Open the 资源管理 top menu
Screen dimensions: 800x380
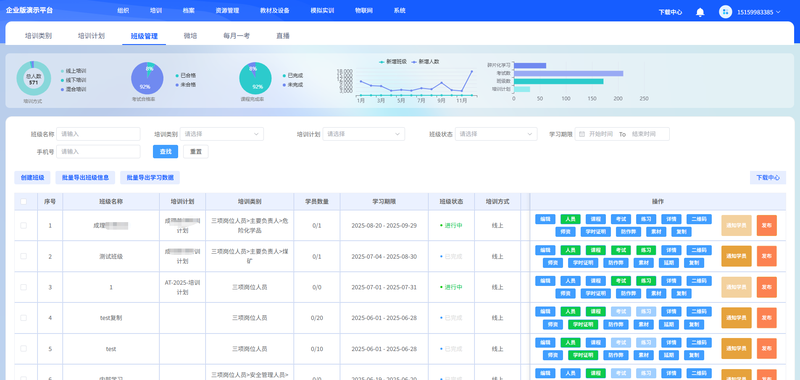pos(227,11)
